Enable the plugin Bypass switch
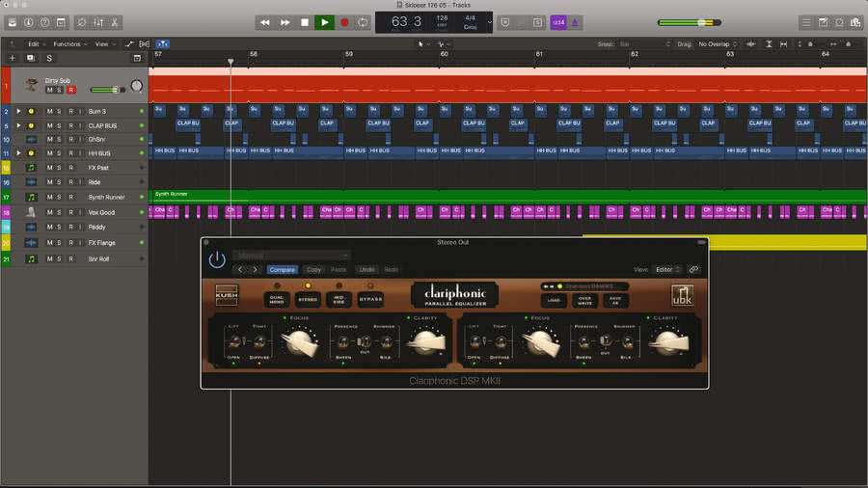 [x=370, y=299]
